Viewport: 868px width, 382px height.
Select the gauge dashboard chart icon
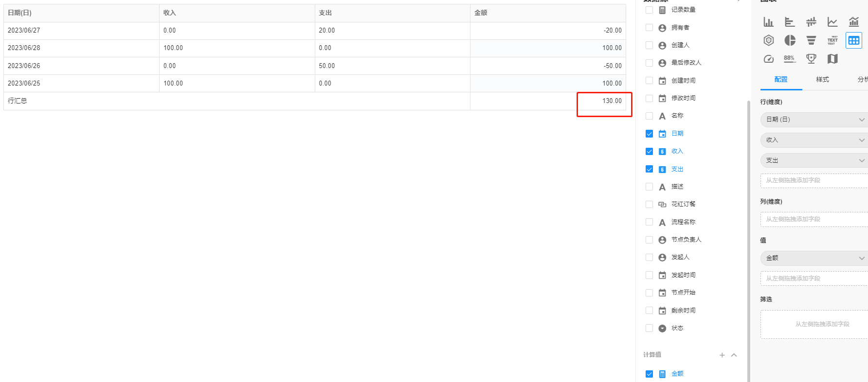point(768,59)
